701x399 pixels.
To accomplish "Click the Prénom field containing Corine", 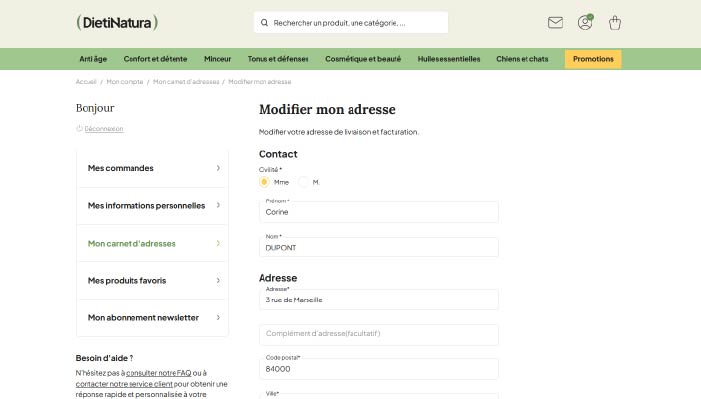I will (x=379, y=212).
